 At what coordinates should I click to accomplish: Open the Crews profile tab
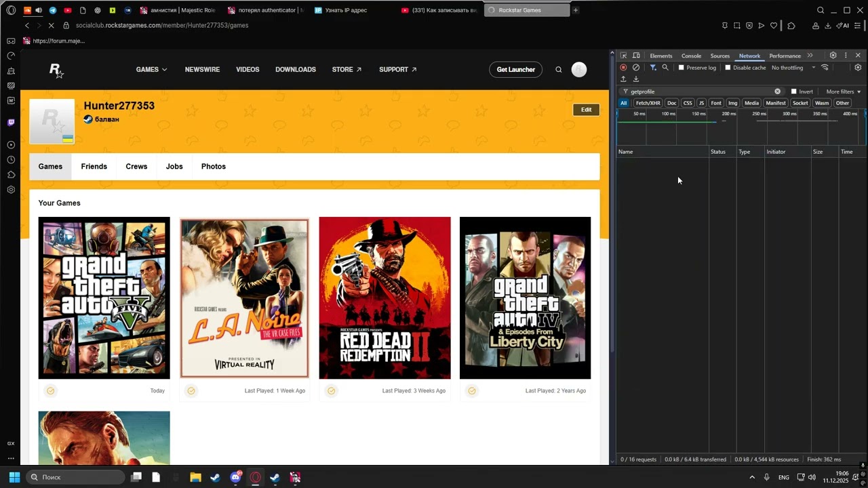point(136,167)
